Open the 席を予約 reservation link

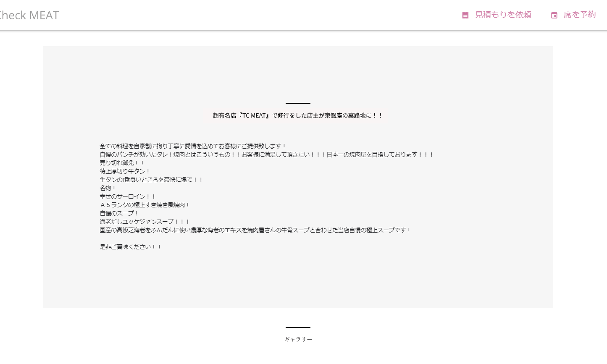[x=579, y=15]
